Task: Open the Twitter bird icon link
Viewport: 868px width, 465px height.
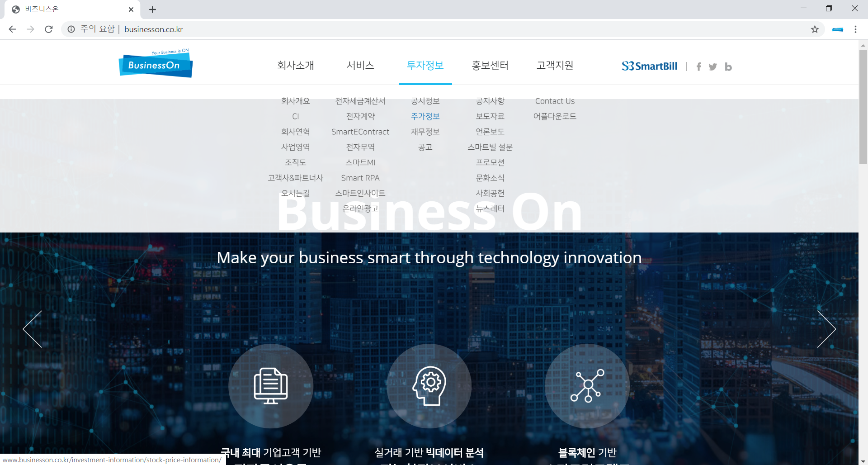Action: (x=713, y=66)
